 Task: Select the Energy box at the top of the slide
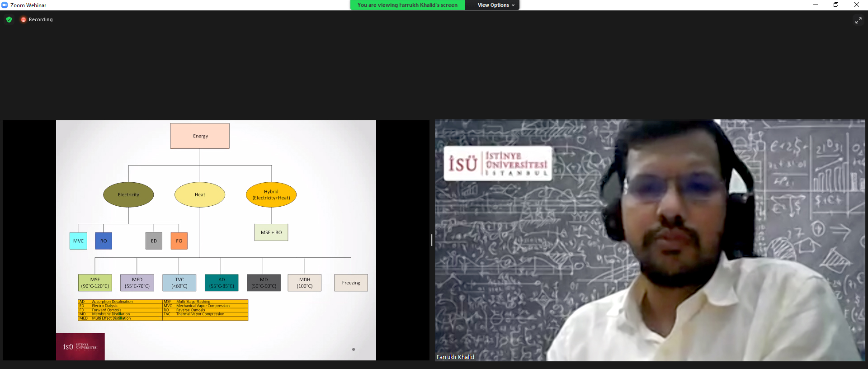point(200,136)
